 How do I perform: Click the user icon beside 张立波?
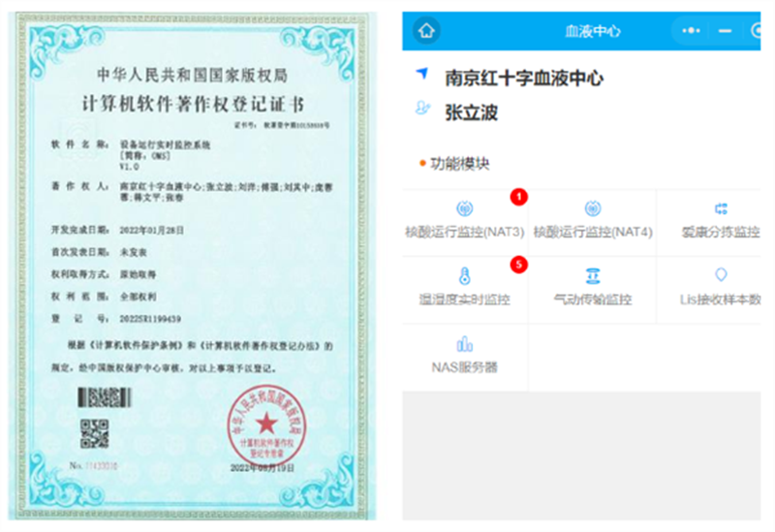pyautogui.click(x=421, y=109)
